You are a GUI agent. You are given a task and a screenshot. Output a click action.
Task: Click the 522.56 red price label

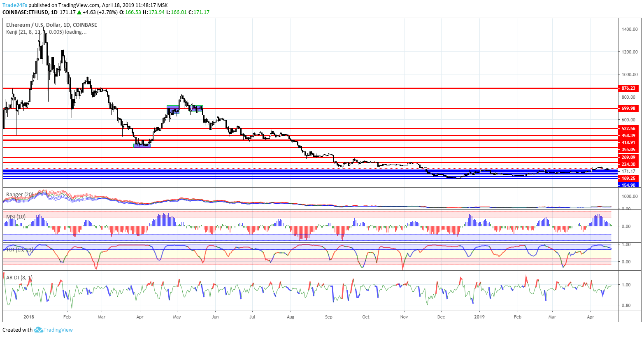628,128
